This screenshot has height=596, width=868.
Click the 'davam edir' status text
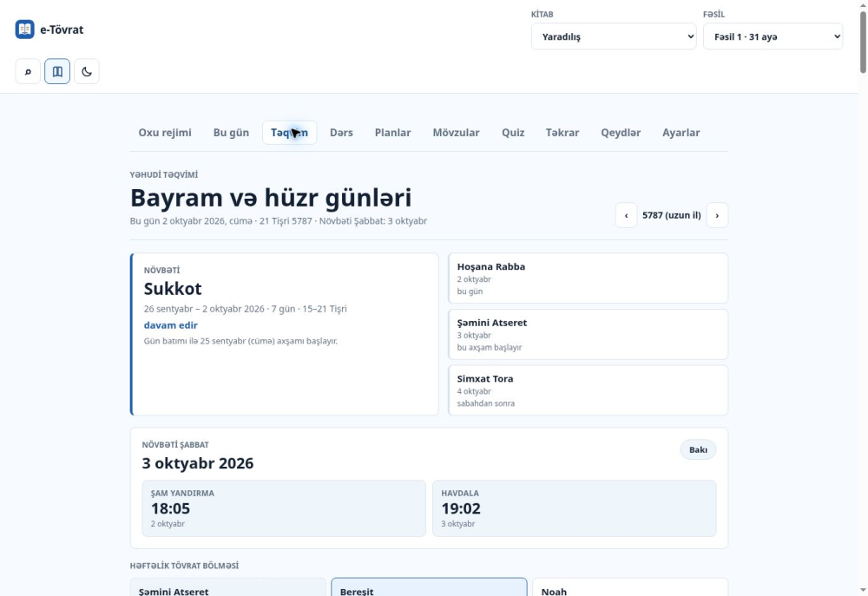[x=170, y=325]
